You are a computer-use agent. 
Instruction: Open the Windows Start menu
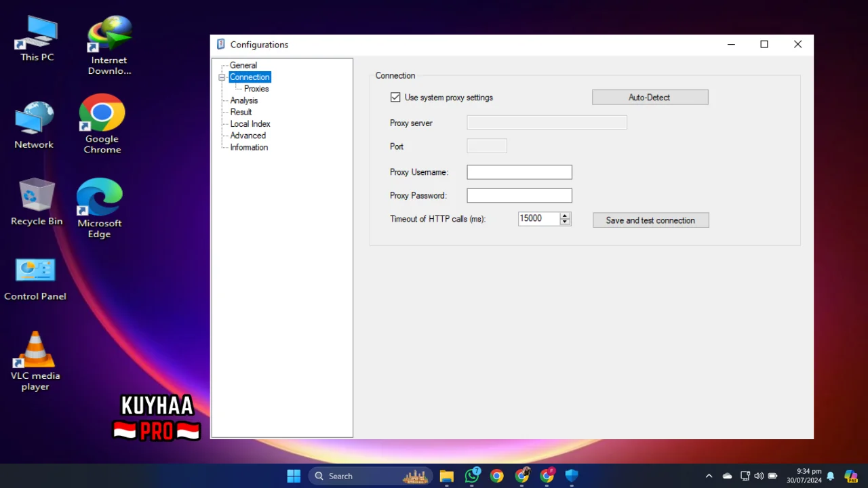click(x=294, y=476)
